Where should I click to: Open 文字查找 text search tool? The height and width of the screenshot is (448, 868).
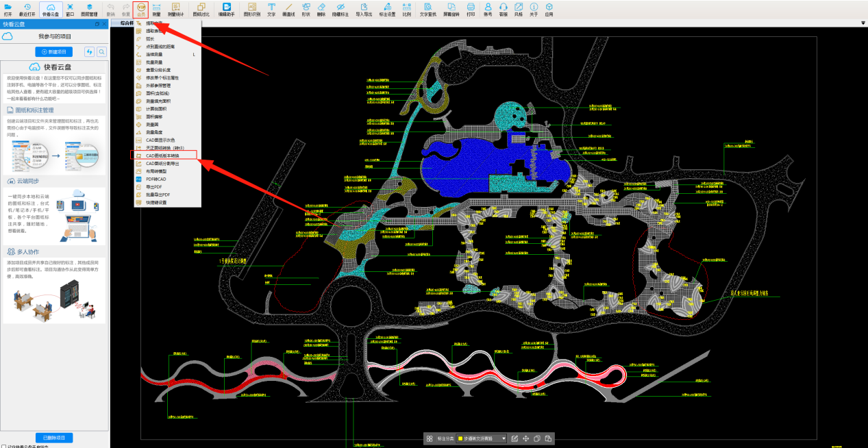(428, 9)
